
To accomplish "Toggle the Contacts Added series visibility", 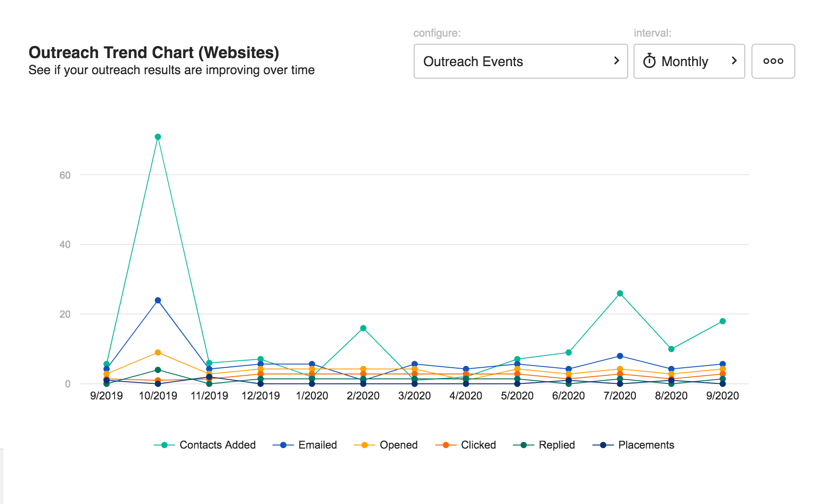I will click(x=217, y=445).
